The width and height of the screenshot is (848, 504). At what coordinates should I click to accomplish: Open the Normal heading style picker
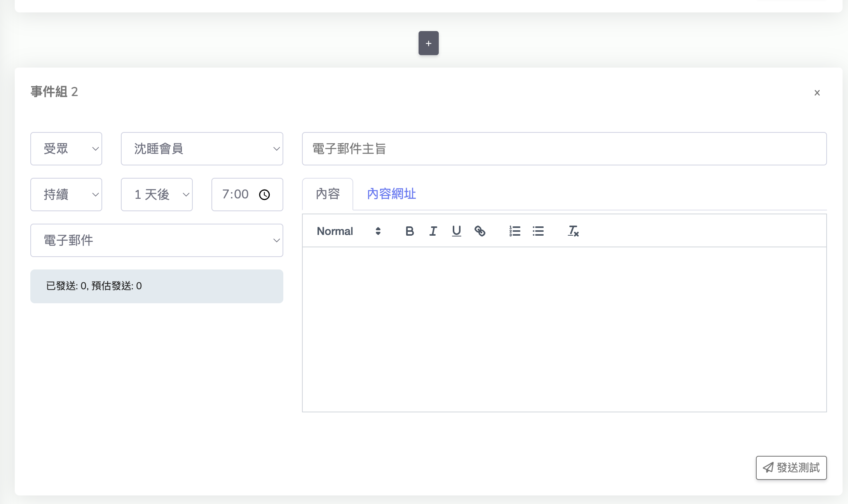(349, 231)
